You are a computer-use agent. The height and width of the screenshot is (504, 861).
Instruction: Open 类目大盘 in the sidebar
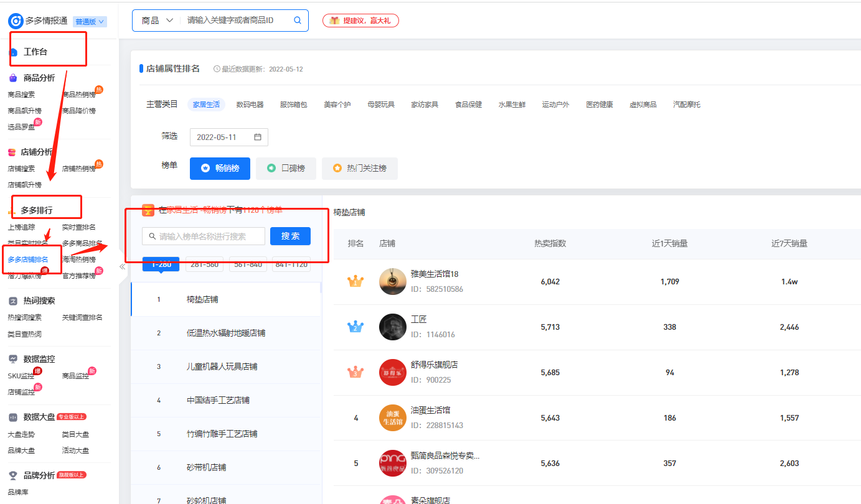[76, 434]
